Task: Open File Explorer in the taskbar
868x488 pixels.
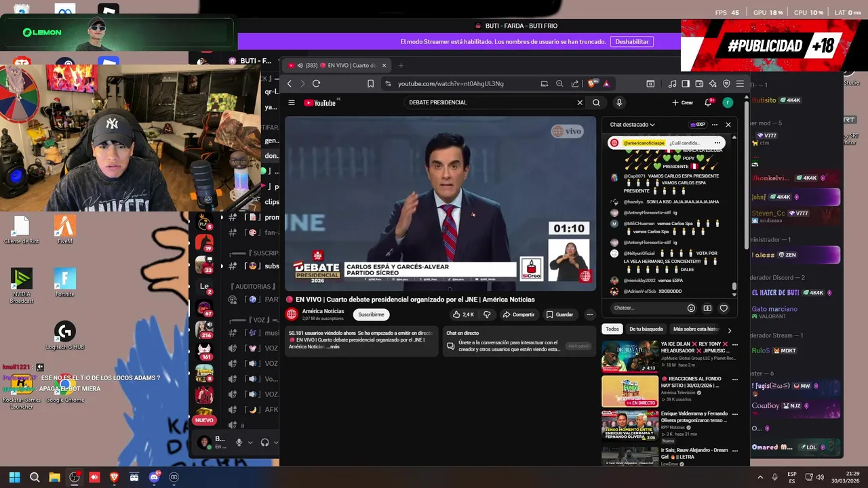Action: pos(55,477)
